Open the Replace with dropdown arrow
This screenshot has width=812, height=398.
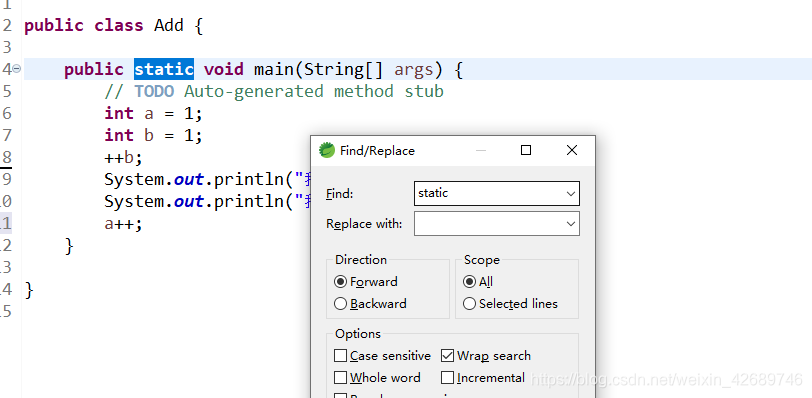click(571, 224)
